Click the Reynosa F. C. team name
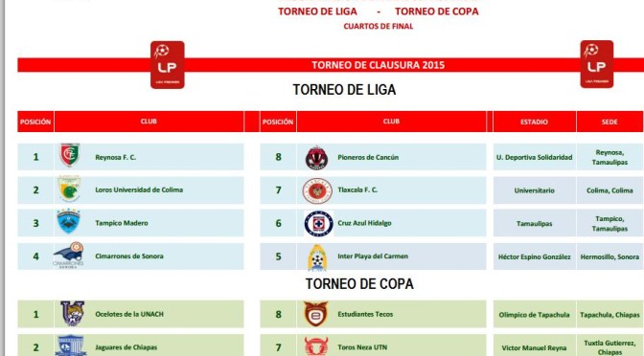Screen dimensions: 644x356 115,157
